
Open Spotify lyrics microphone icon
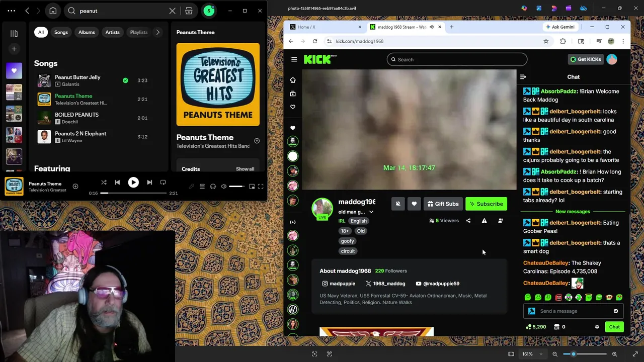click(x=191, y=187)
